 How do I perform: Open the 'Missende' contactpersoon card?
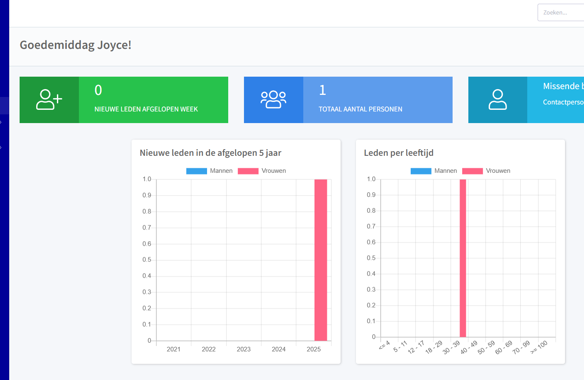(526, 100)
